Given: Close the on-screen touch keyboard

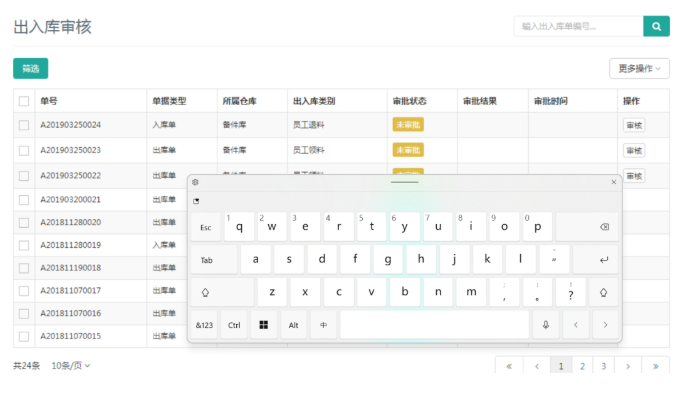Looking at the screenshot, I should 613,182.
